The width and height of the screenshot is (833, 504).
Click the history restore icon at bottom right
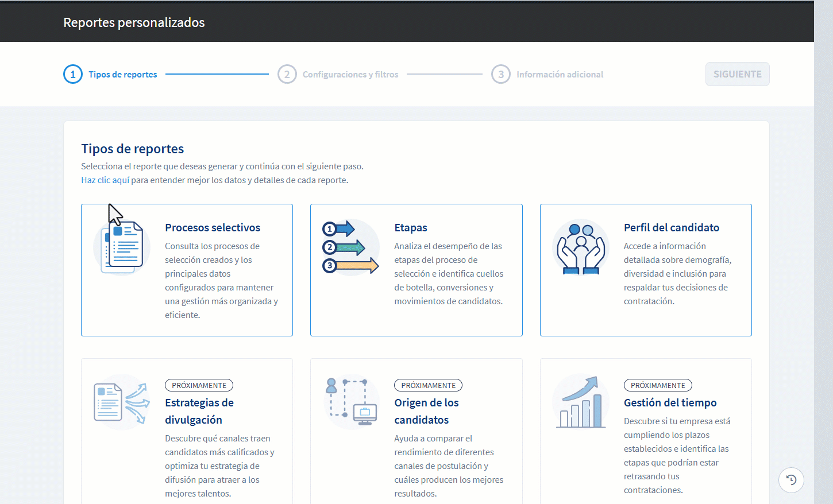tap(792, 480)
